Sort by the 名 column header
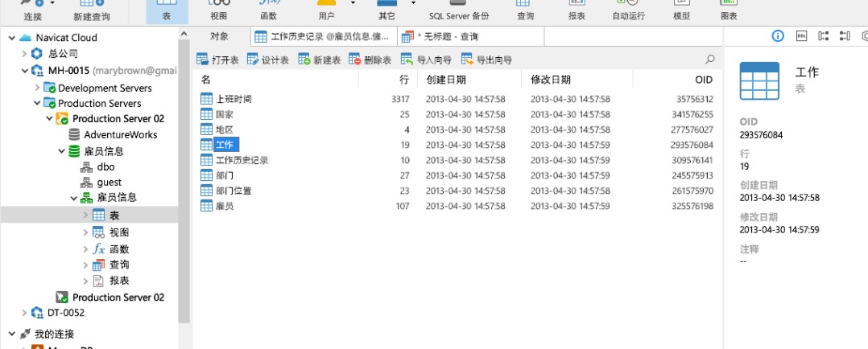Viewport: 868px width, 349px height. click(277, 80)
